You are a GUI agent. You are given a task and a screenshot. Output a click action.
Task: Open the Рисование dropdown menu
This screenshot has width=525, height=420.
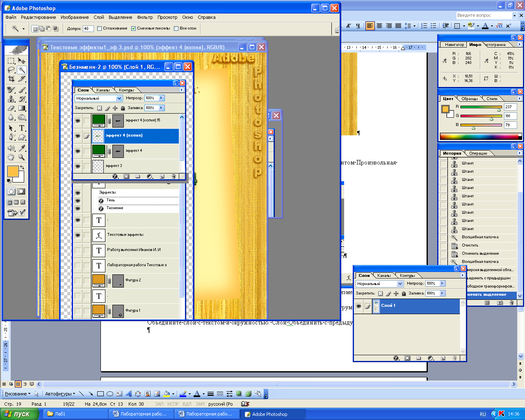click(x=17, y=394)
